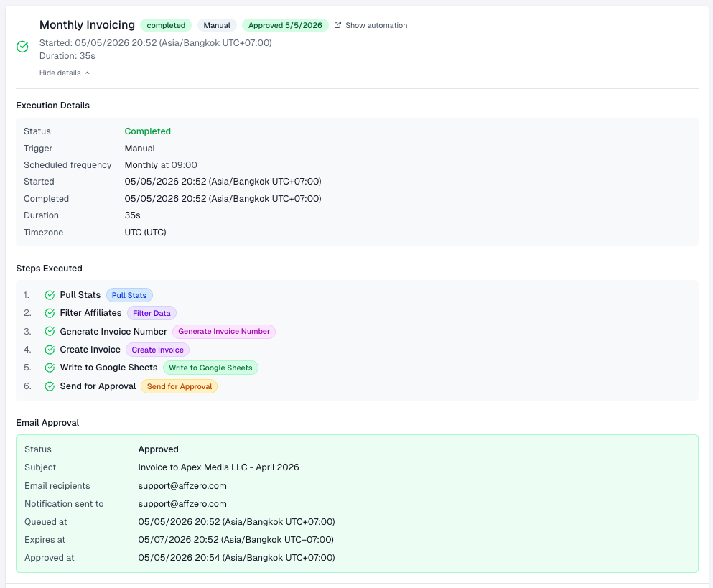This screenshot has height=588, width=713.
Task: Click the Queued at timestamp value
Action: [x=236, y=522]
